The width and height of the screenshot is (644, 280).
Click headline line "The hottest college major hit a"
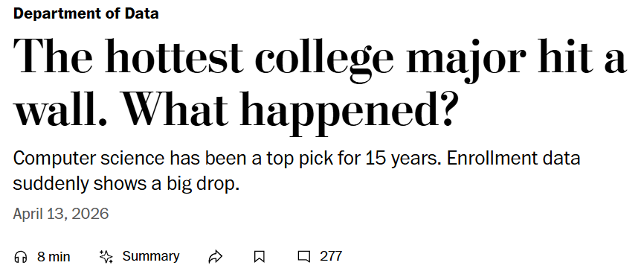[320, 57]
